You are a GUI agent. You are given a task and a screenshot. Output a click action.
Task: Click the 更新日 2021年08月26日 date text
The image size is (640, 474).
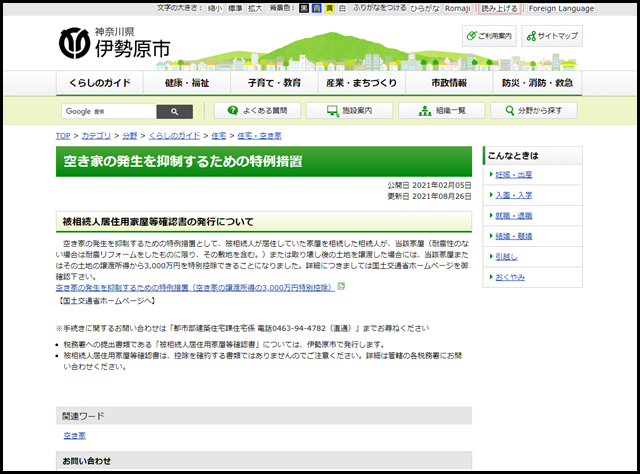pos(429,196)
